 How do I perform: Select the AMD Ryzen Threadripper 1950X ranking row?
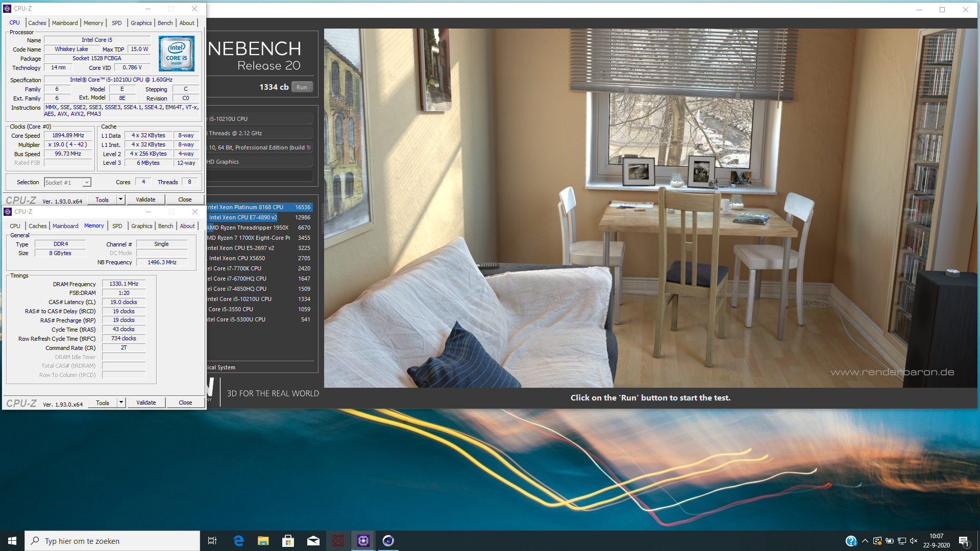pos(259,228)
